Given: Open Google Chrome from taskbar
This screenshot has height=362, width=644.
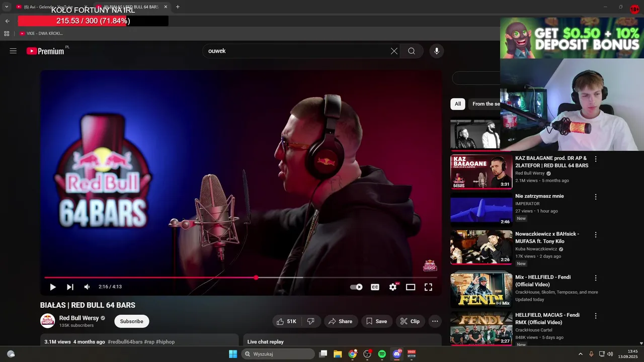Looking at the screenshot, I should point(353,354).
